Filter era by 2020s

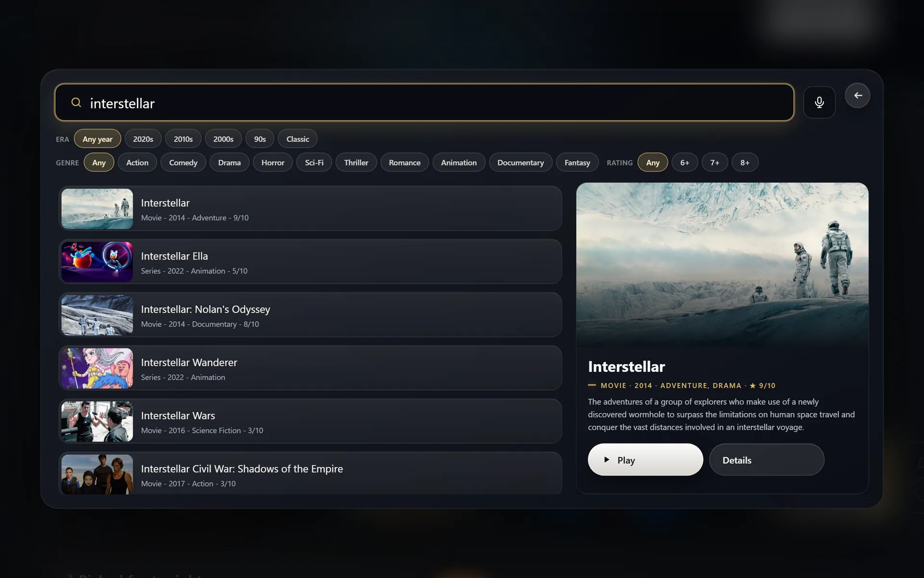143,139
